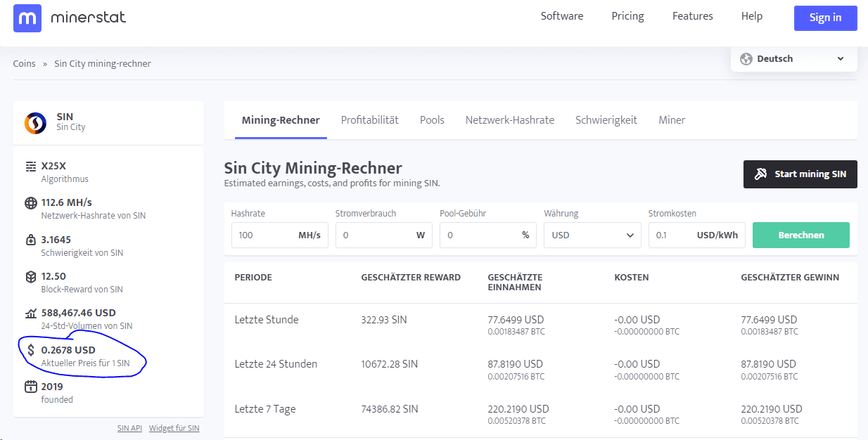Click the network hashrate globe icon
Viewport: 868px width, 440px height.
click(x=30, y=203)
